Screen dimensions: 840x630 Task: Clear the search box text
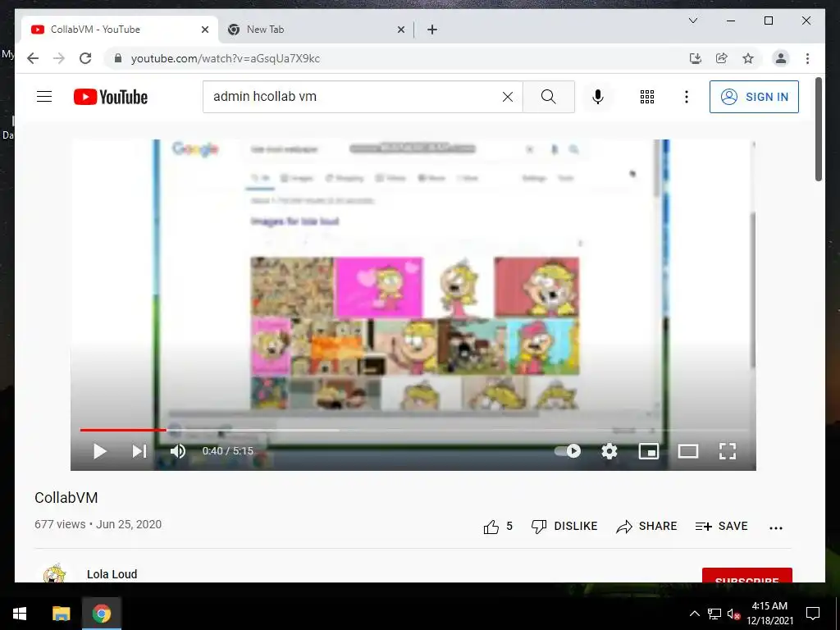pyautogui.click(x=507, y=97)
